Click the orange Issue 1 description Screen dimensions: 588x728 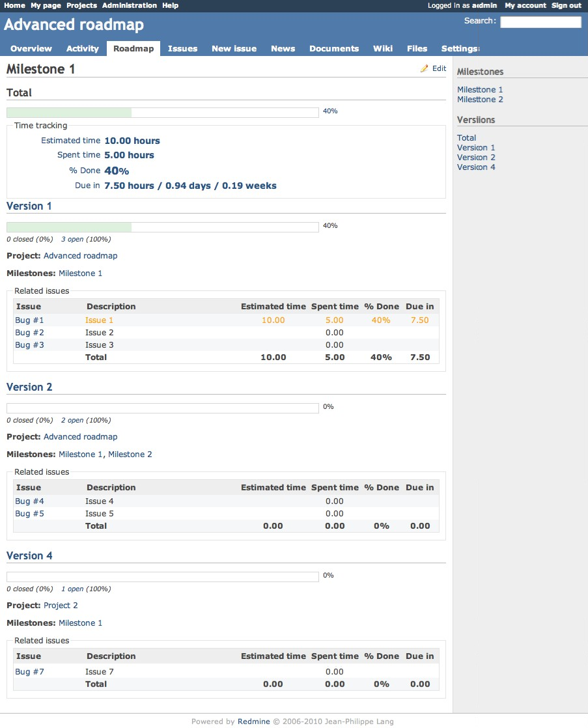point(99,320)
